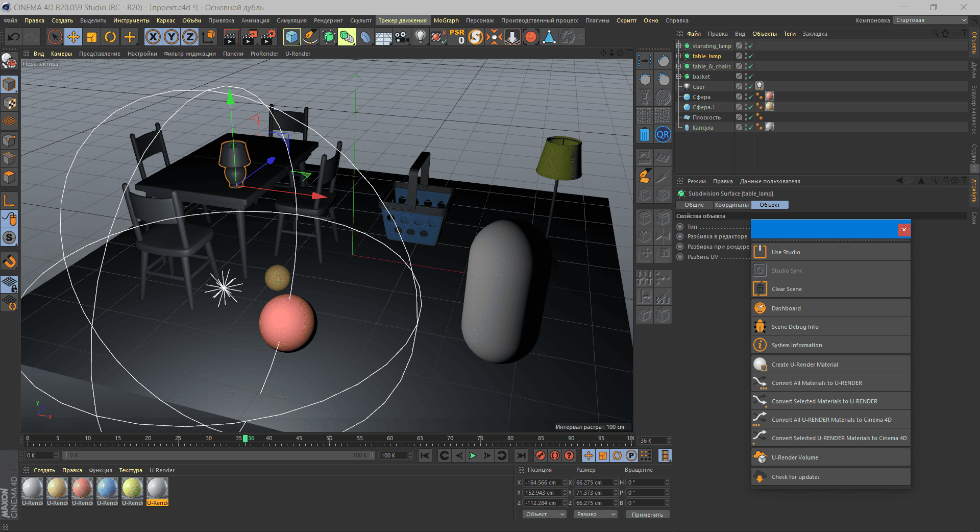
Task: Click Create U-Render Material
Action: pos(831,365)
